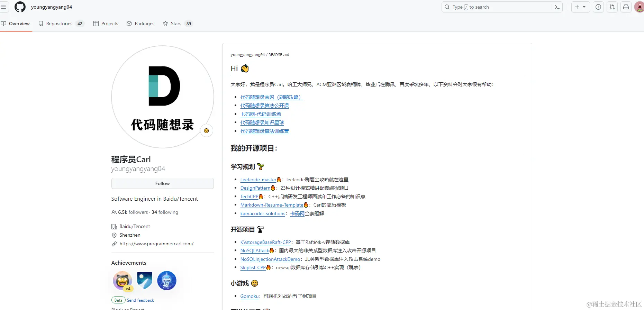This screenshot has height=310, width=644.
Task: Open the DesignPattern repository link
Action: coord(255,188)
